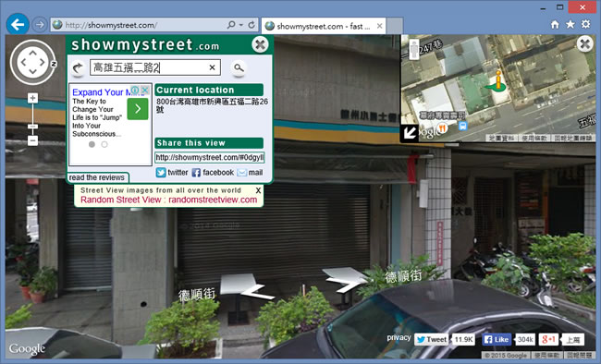This screenshot has width=601, height=364.
Task: Dismiss the Random Street View banner
Action: click(258, 190)
